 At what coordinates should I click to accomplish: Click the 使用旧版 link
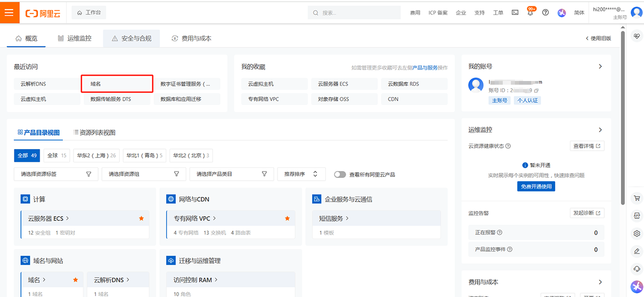pyautogui.click(x=598, y=39)
